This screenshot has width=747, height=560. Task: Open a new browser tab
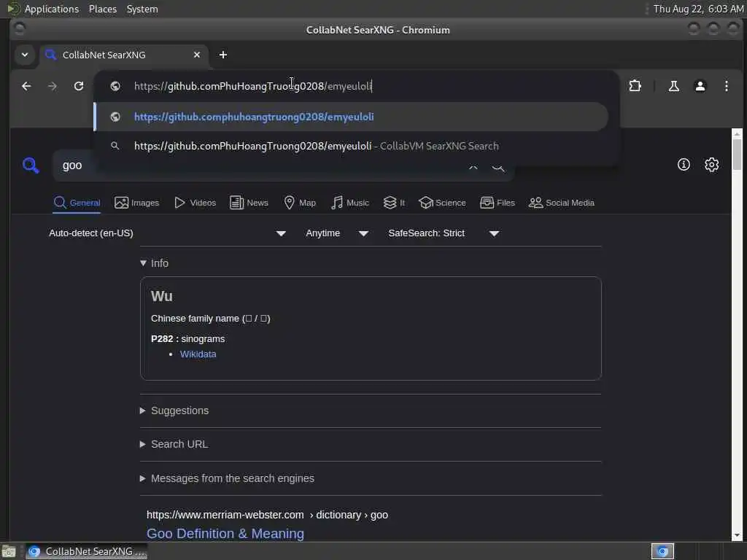223,55
